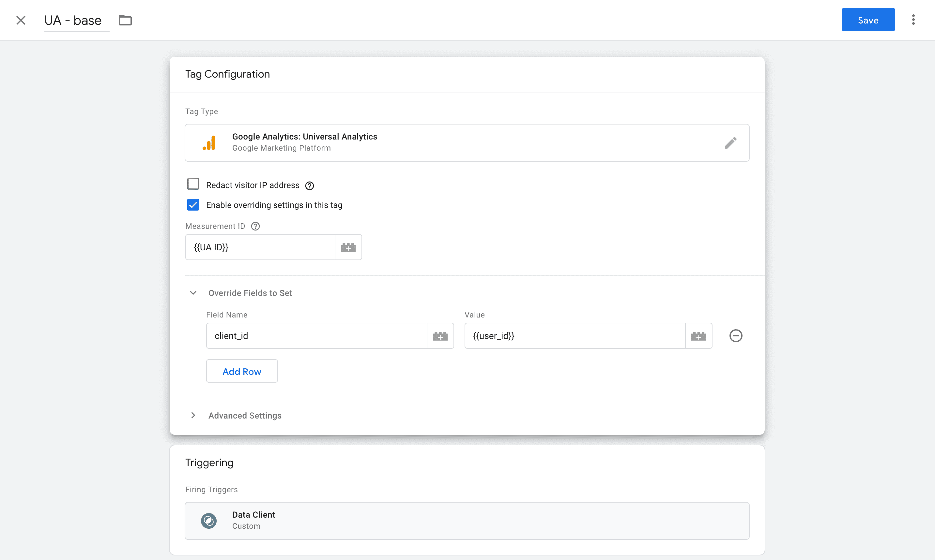This screenshot has width=935, height=560.
Task: Click the Add Row button
Action: [x=241, y=371]
